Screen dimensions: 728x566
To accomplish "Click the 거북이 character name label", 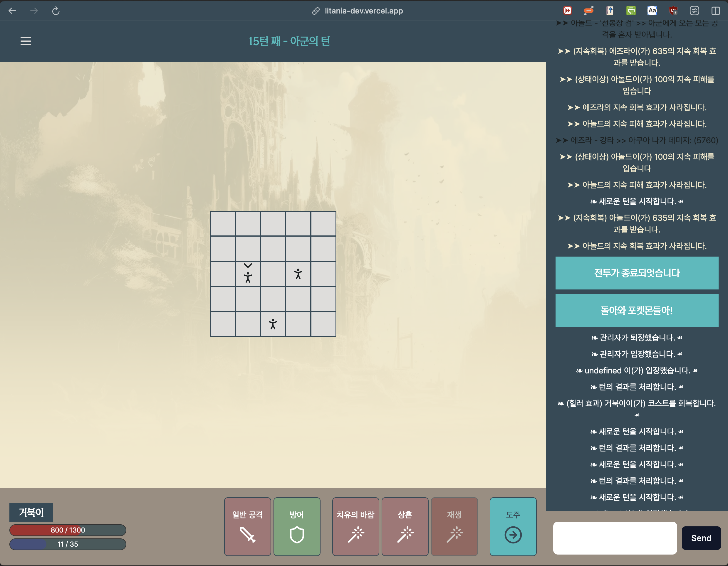I will point(31,512).
